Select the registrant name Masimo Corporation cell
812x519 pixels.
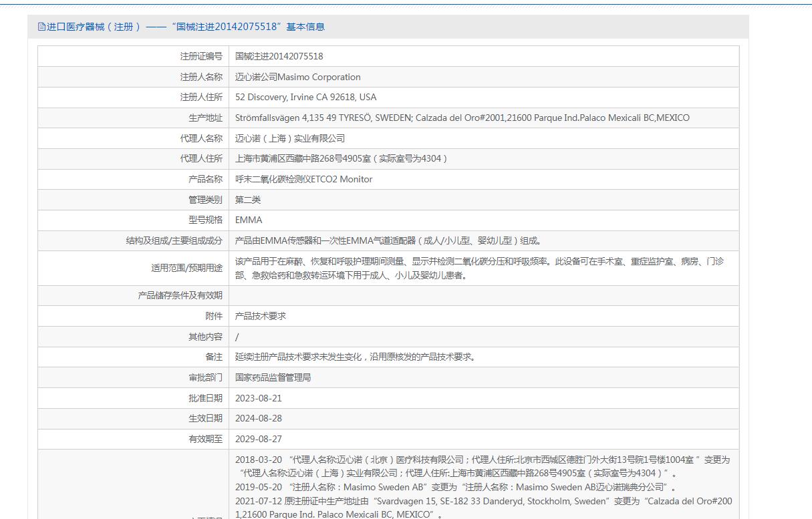click(297, 77)
